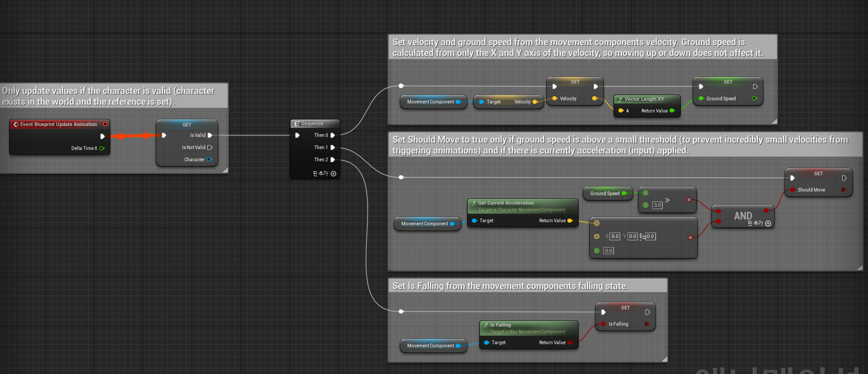Select the 'Set velocity and ground speed' comment header
The height and width of the screenshot is (374, 868).
(x=582, y=47)
